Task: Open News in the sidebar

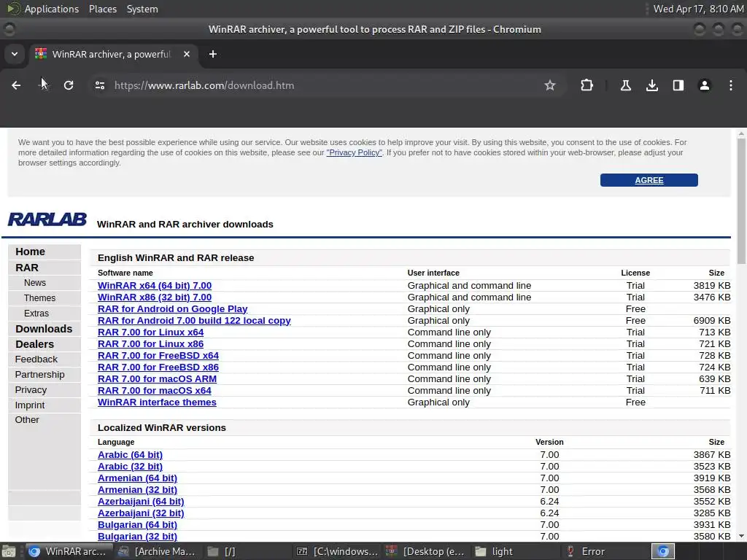Action: point(35,283)
